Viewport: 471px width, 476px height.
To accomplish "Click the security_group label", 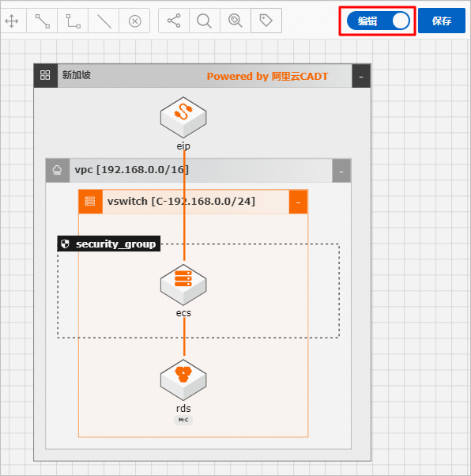I will click(x=109, y=244).
